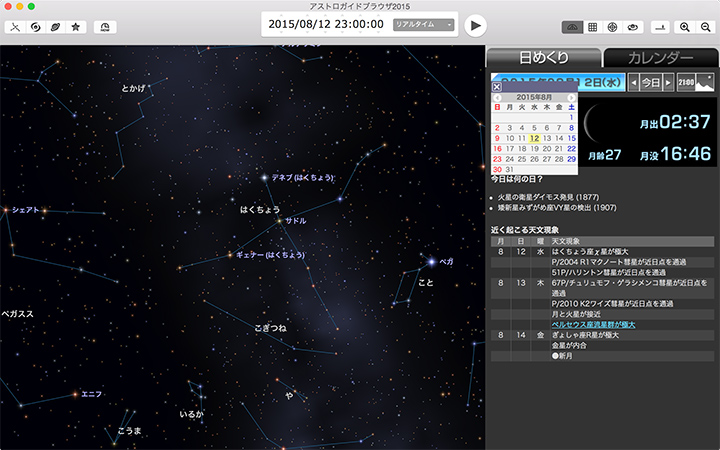Go to next month in popup calendar
Screen dimensions: 720x450
[x=571, y=96]
